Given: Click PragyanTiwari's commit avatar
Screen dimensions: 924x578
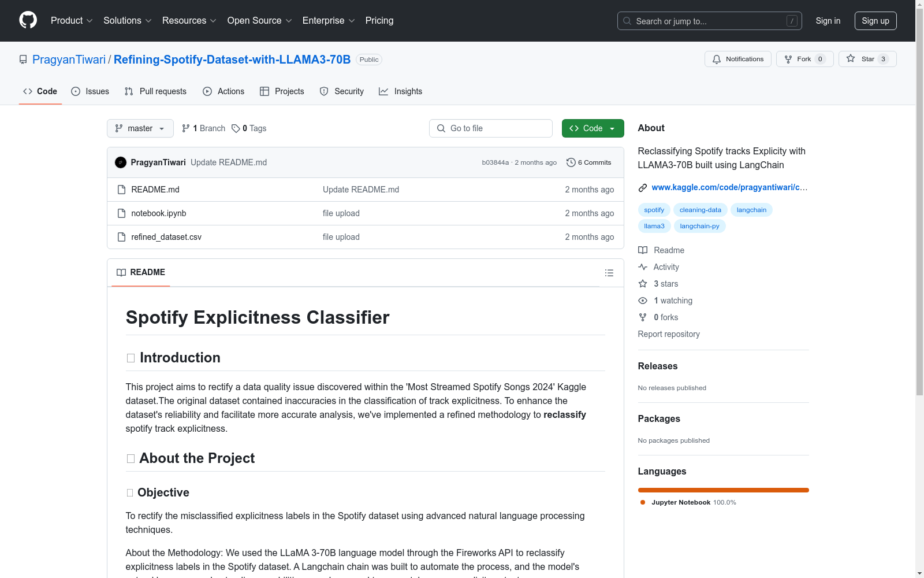Looking at the screenshot, I should click(x=121, y=162).
